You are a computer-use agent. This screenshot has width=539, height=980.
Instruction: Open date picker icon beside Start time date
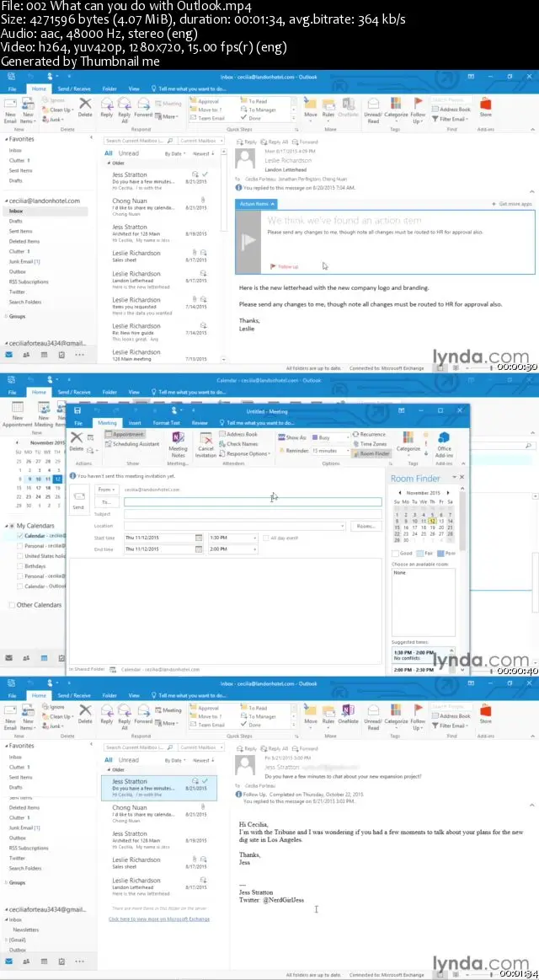(199, 538)
